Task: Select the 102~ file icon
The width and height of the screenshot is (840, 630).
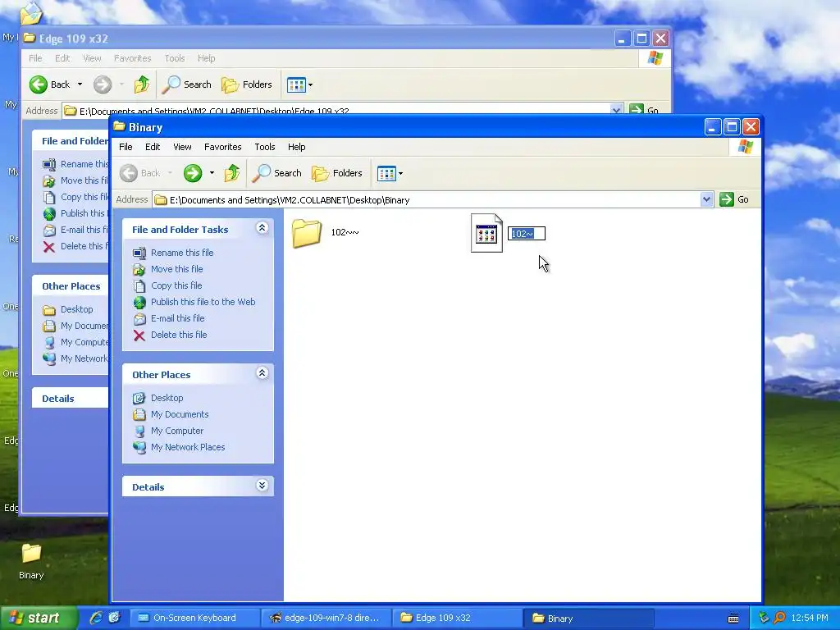Action: [x=486, y=232]
